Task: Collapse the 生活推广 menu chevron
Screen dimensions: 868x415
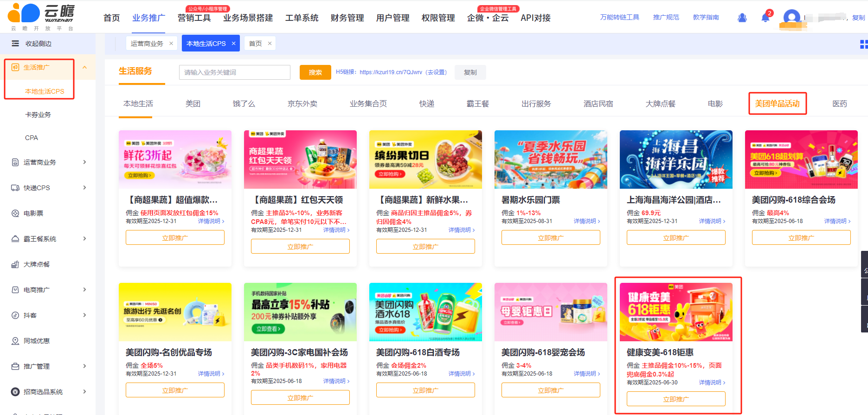Action: [84, 67]
